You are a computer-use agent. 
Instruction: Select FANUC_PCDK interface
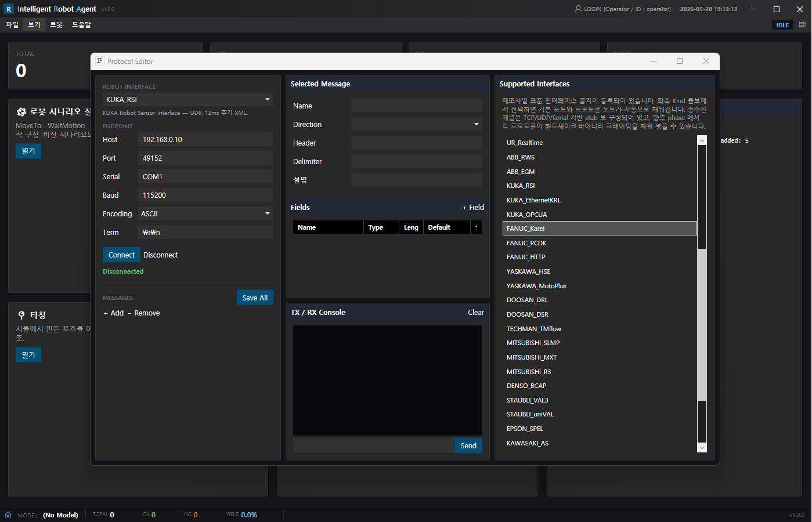tap(600, 243)
